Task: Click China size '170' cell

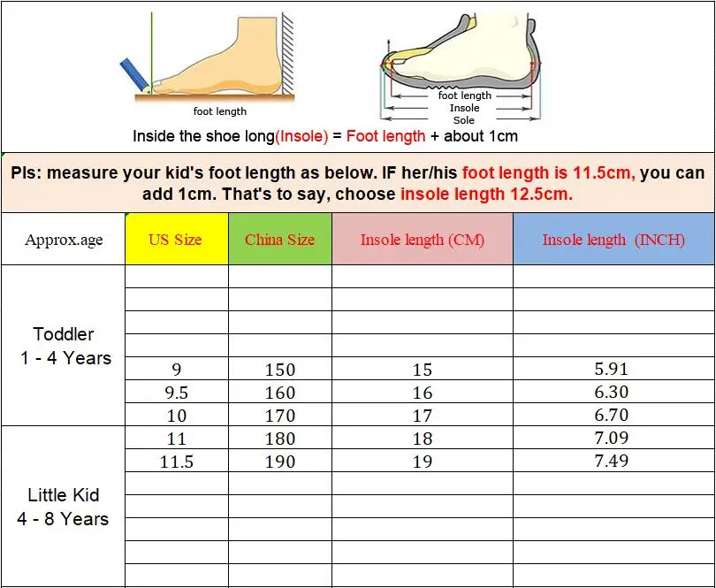Action: pyautogui.click(x=280, y=415)
